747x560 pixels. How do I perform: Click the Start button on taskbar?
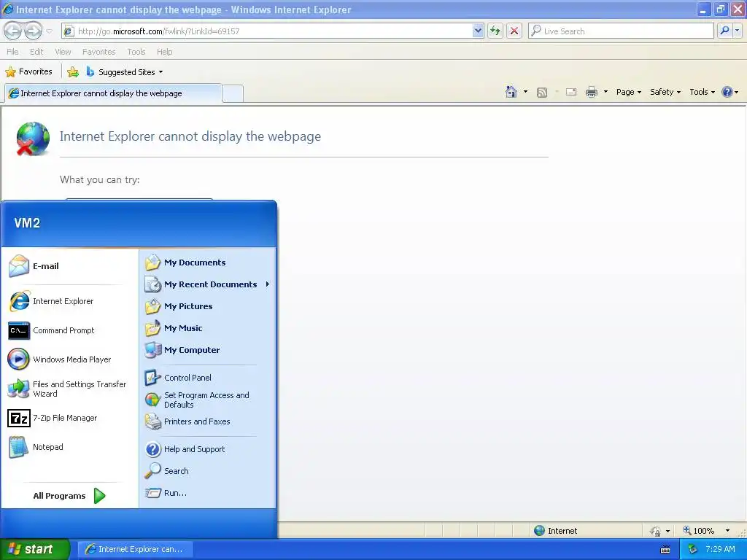click(34, 549)
